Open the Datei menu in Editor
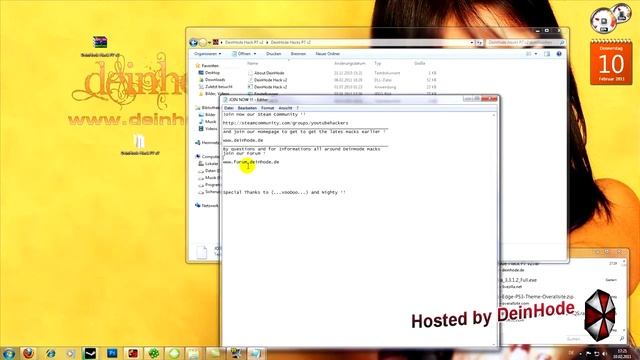The height and width of the screenshot is (360, 640). tap(229, 108)
